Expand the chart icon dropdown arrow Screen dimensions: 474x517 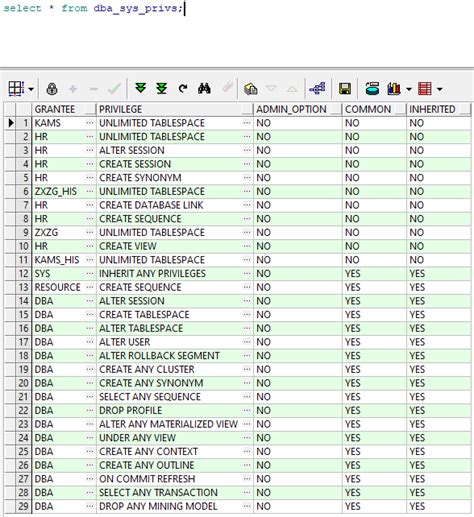tap(409, 89)
